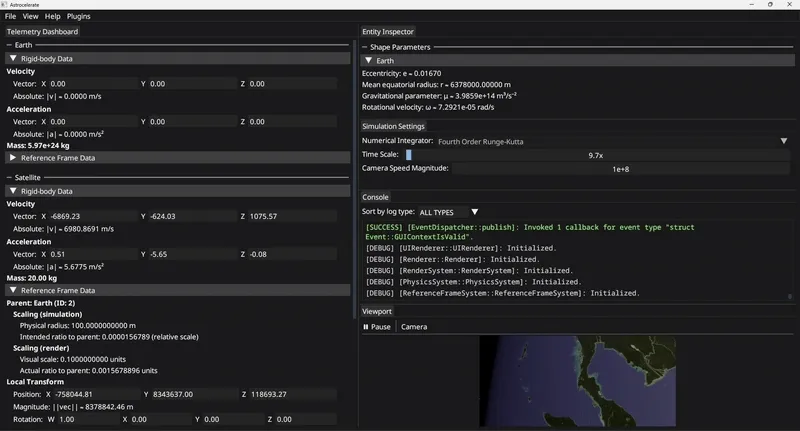Viewport: 800px width, 431px height.
Task: Click the SUCCESS EventDispatcher log entry
Action: [x=530, y=232]
